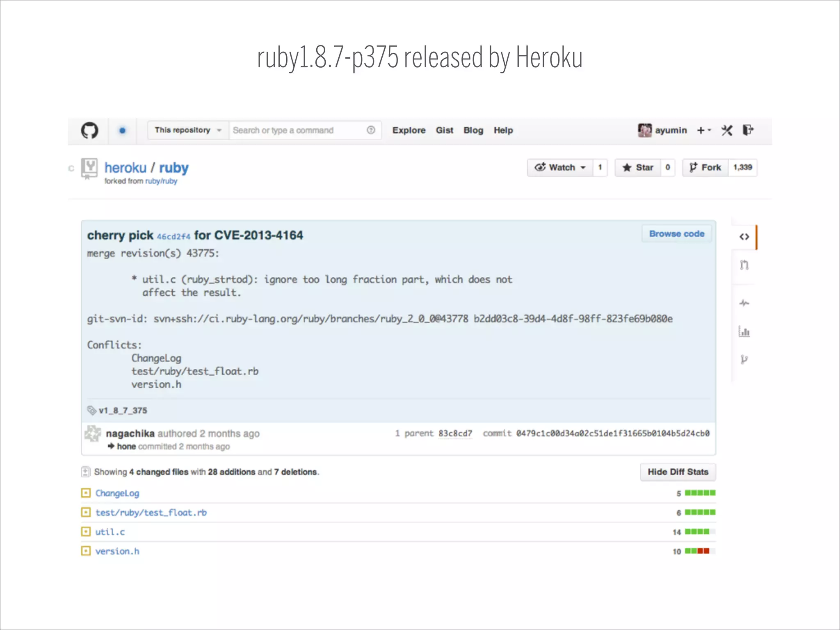
Task: Follow the ruby/ruby upstream fork link
Action: 161,181
